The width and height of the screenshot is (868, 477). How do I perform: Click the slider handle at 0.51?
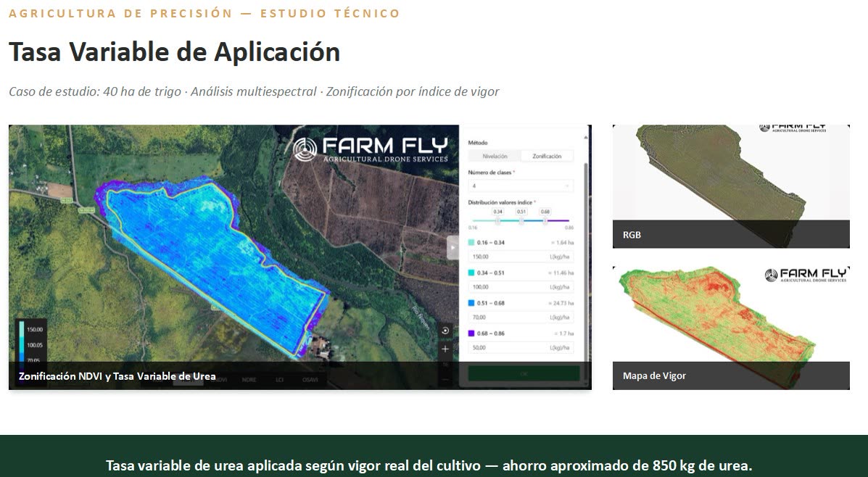click(521, 221)
